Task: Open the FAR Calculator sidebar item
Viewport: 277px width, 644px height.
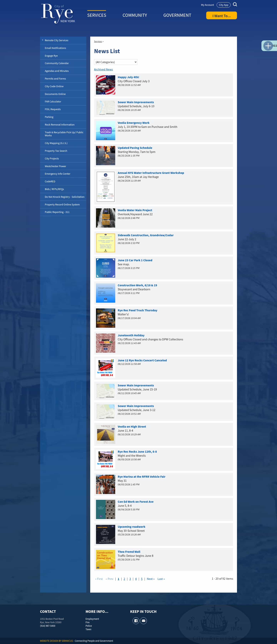Action: pos(63,101)
